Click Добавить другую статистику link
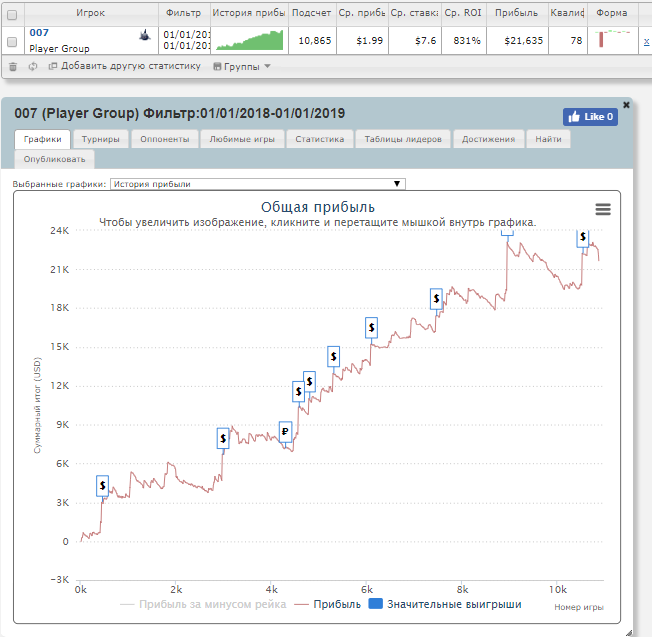652x637 pixels. 125,66
